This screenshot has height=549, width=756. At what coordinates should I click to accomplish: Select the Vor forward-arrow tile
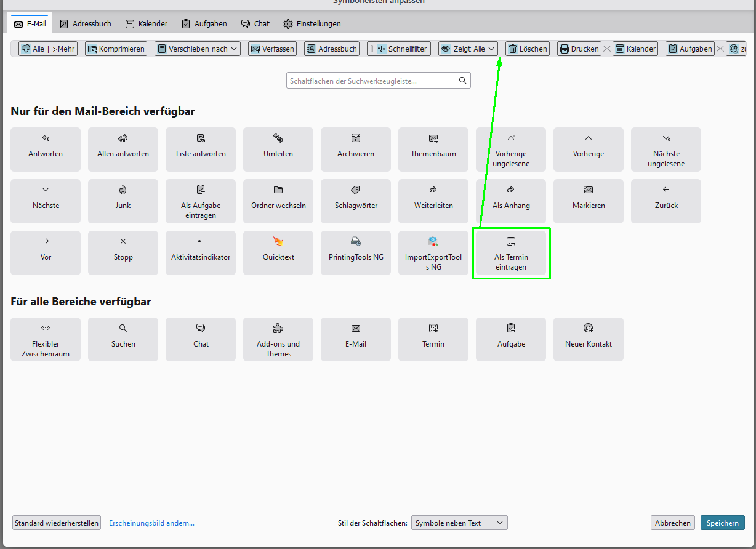coord(46,253)
